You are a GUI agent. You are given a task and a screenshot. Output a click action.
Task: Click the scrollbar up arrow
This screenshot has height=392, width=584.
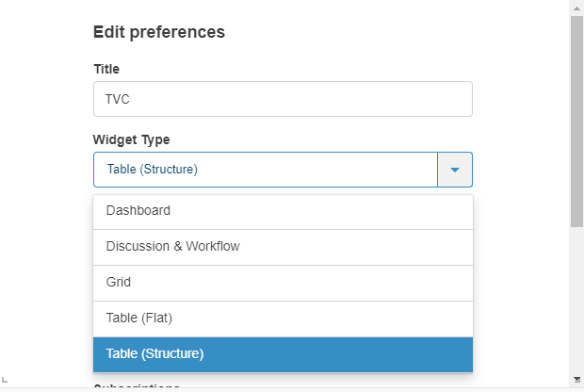pyautogui.click(x=576, y=8)
